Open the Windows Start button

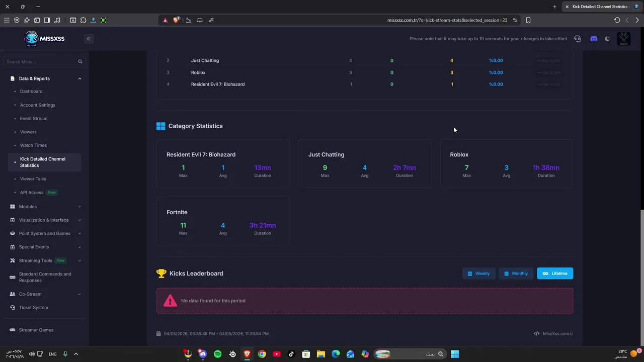pyautogui.click(x=455, y=354)
